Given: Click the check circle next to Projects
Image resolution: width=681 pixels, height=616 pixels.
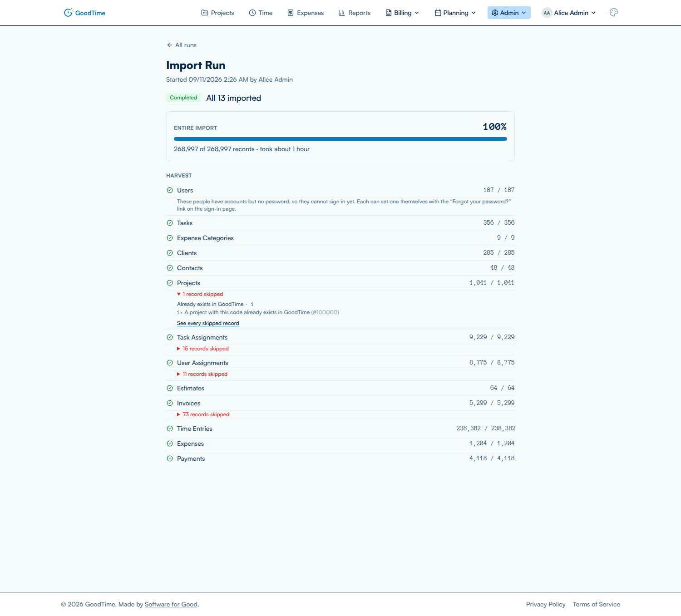Looking at the screenshot, I should point(170,283).
